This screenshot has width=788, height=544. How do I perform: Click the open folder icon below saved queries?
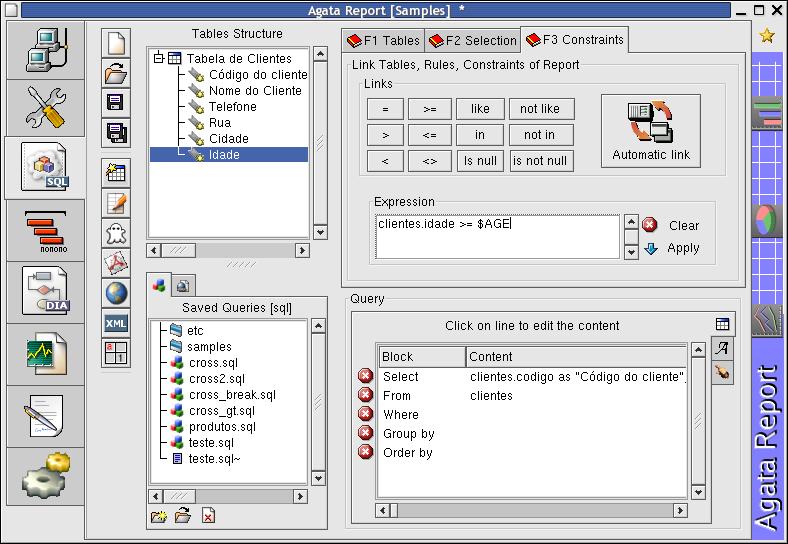183,516
